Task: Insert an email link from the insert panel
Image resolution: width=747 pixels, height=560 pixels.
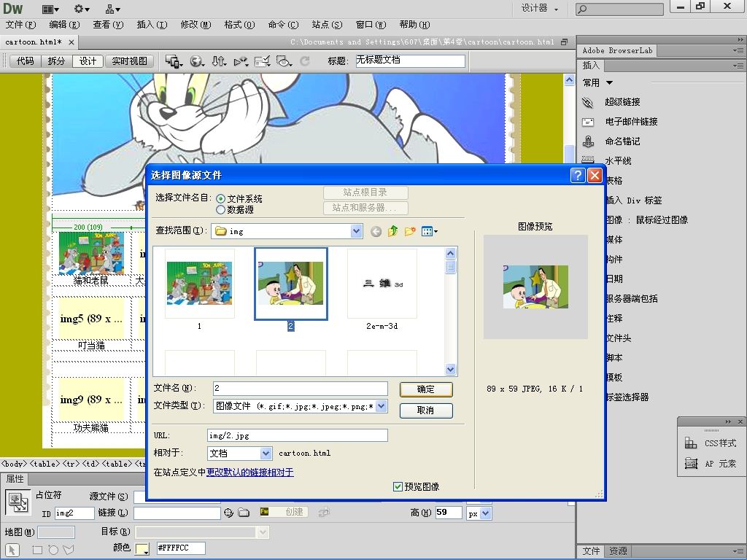Action: 630,122
